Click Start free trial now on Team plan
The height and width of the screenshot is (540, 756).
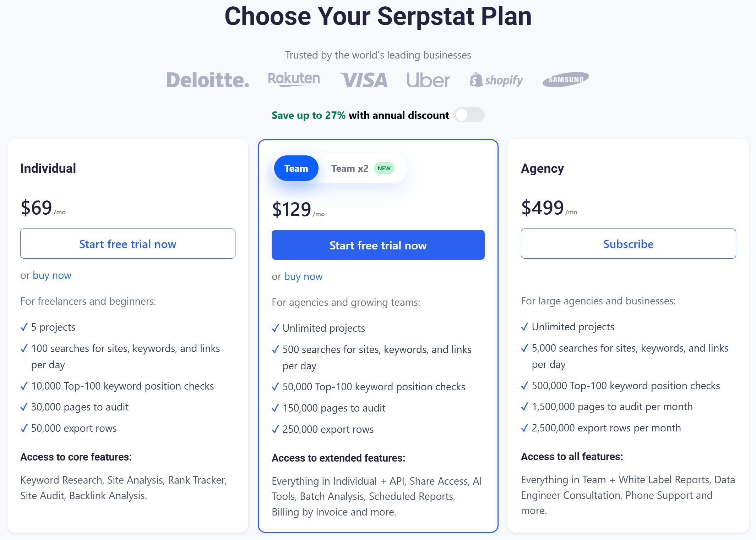(378, 245)
